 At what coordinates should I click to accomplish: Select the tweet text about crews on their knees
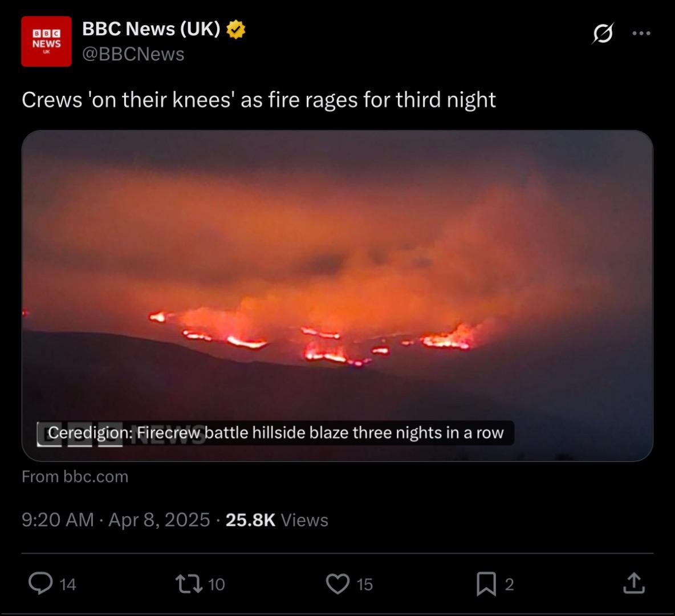[x=259, y=100]
